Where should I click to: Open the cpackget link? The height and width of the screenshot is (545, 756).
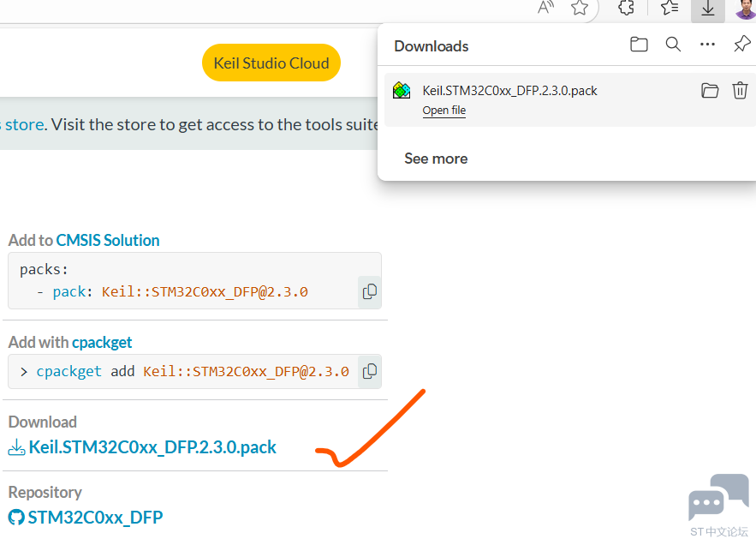[x=102, y=343]
